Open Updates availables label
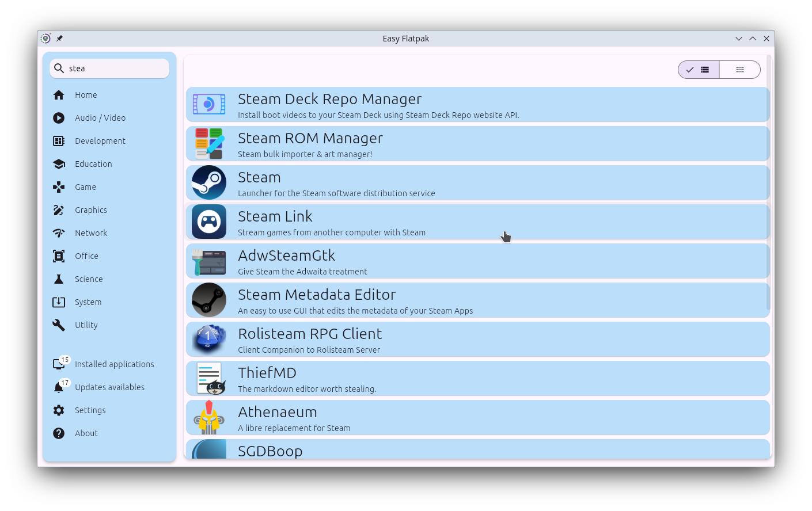The image size is (812, 511). tap(109, 387)
